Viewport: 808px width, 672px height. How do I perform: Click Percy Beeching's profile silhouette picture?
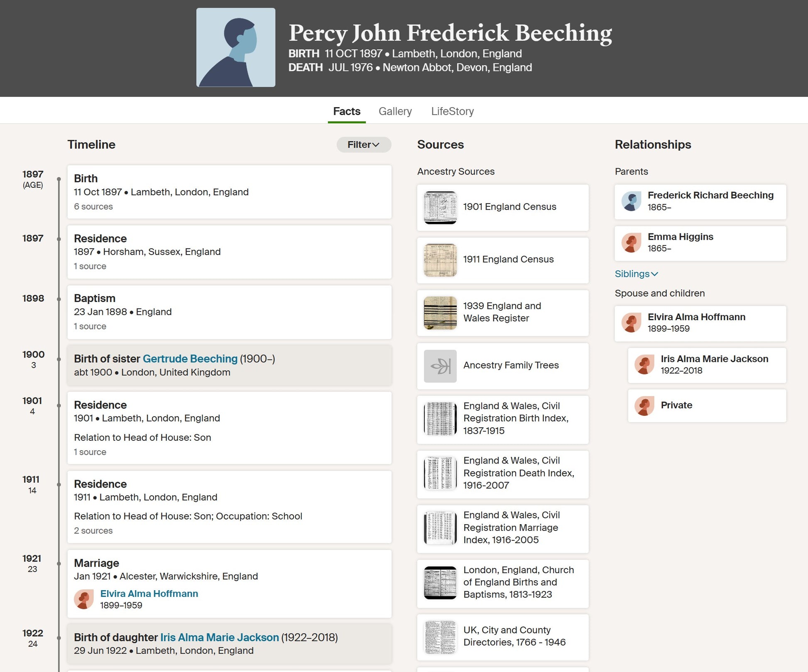click(x=236, y=47)
